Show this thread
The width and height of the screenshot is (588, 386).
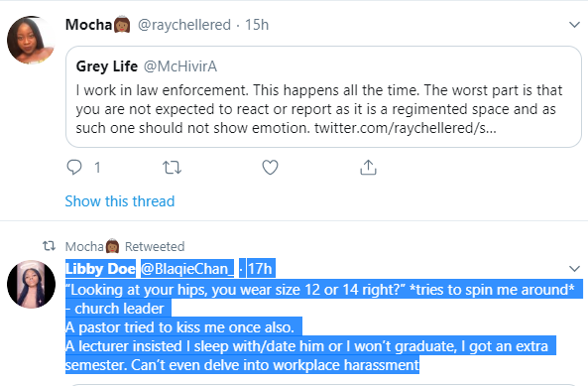click(120, 201)
